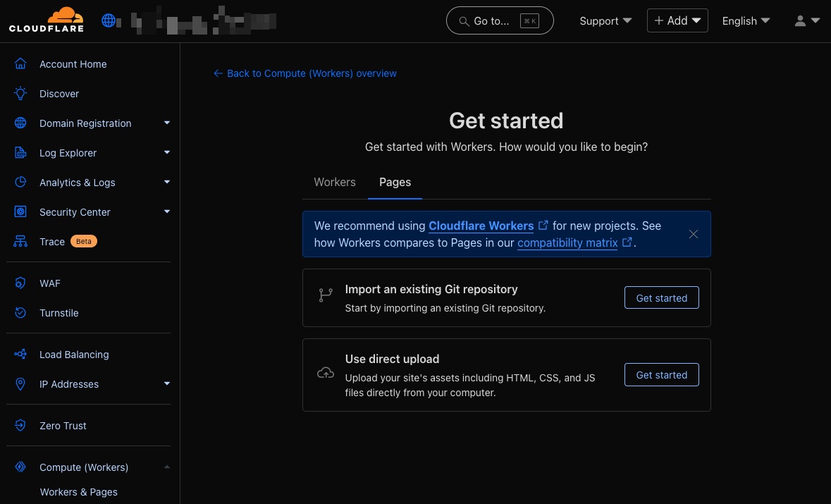Click the cloud upload icon in direct upload card

[x=326, y=373]
